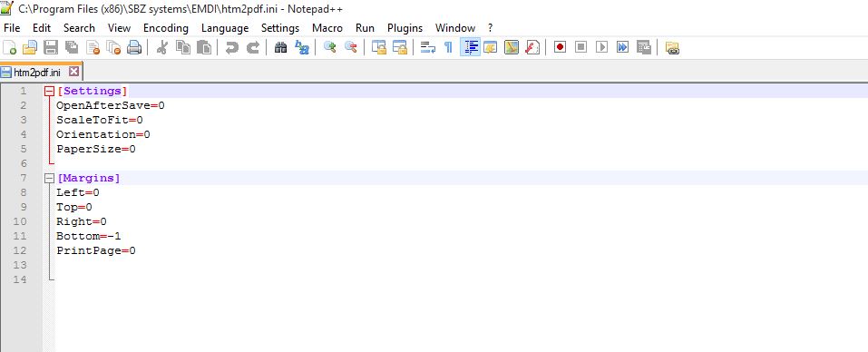Open the Macro menu
Viewport: 868px width, 352px height.
pos(327,28)
